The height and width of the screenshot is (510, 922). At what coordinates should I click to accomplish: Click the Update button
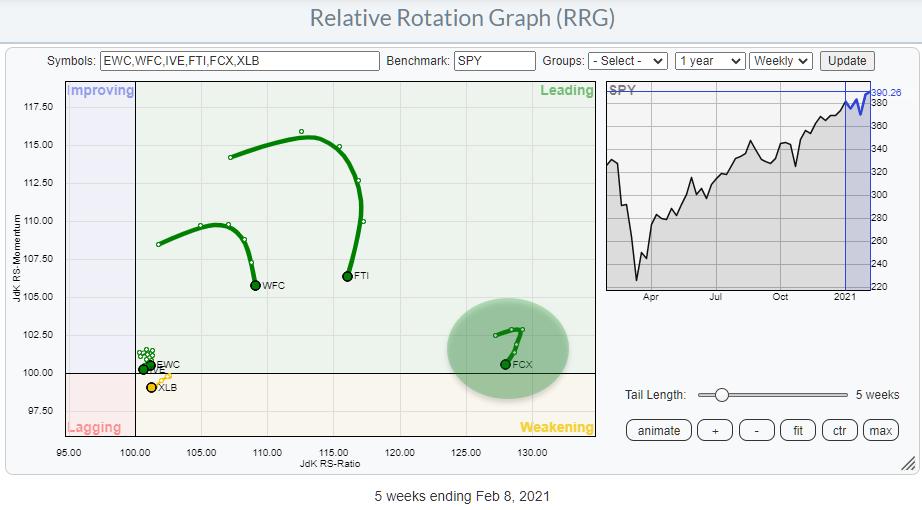847,61
